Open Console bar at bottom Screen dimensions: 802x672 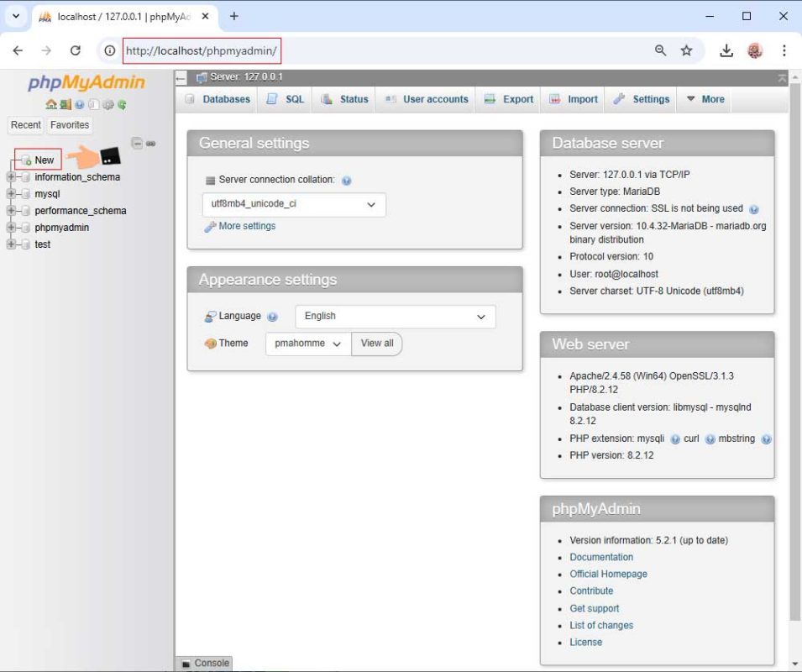[205, 664]
